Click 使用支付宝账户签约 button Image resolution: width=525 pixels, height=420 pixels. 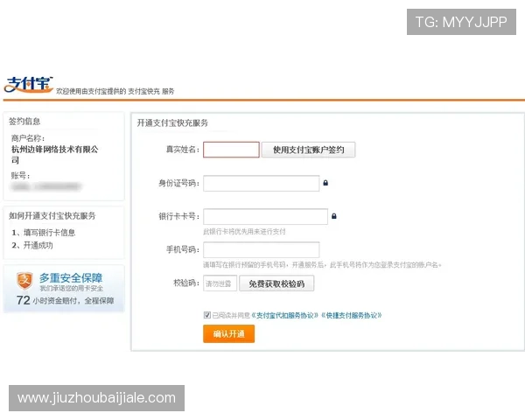pos(308,150)
